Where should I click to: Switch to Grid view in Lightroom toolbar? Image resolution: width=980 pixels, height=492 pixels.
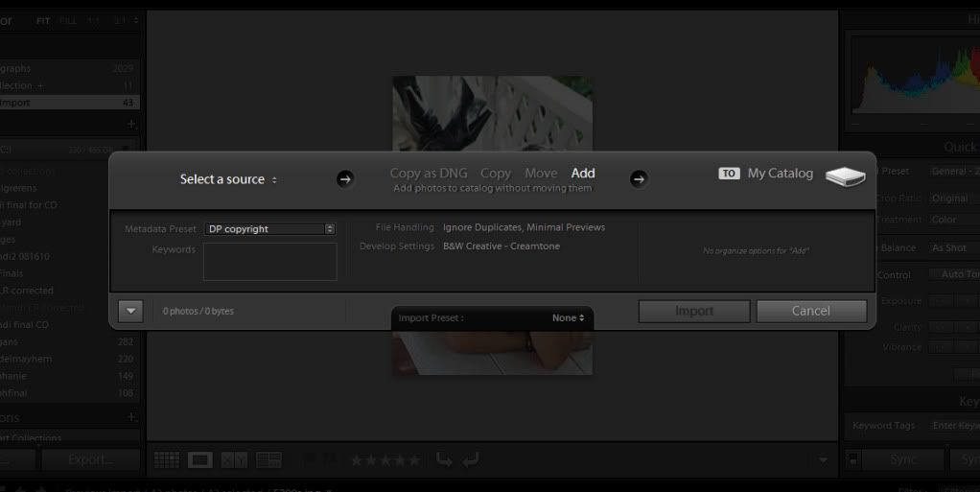point(167,460)
